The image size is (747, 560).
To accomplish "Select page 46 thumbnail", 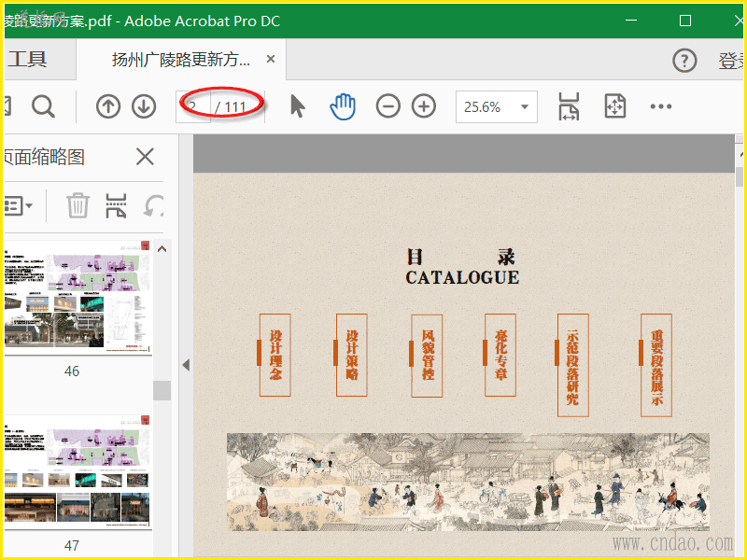I will tap(78, 297).
